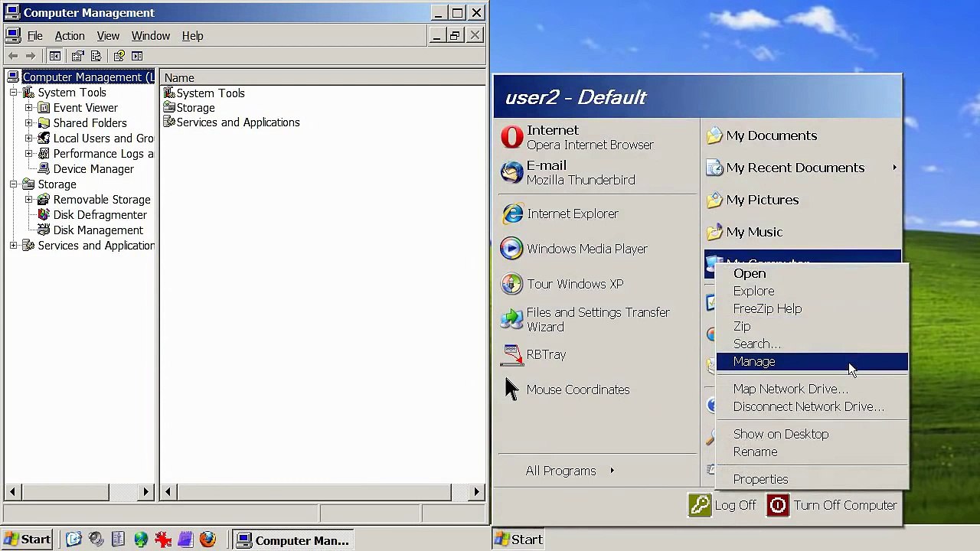Open the Action menu
980x551 pixels.
pos(70,36)
